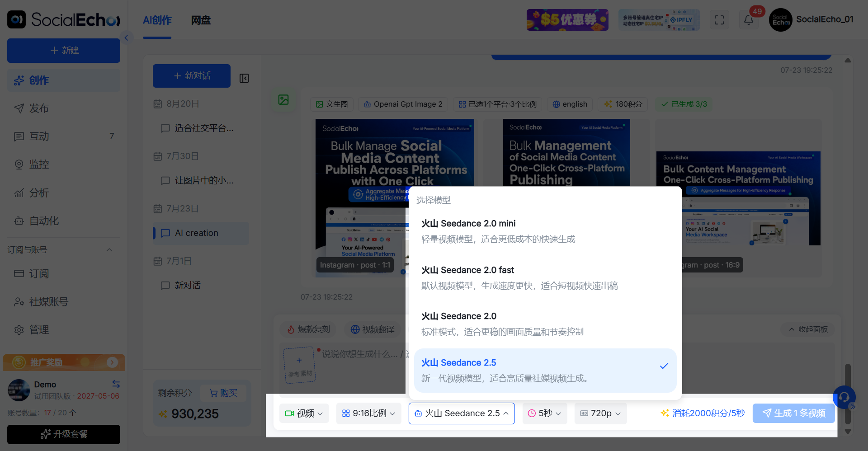
Task: Click the 视频翻译 chip
Action: 373,329
